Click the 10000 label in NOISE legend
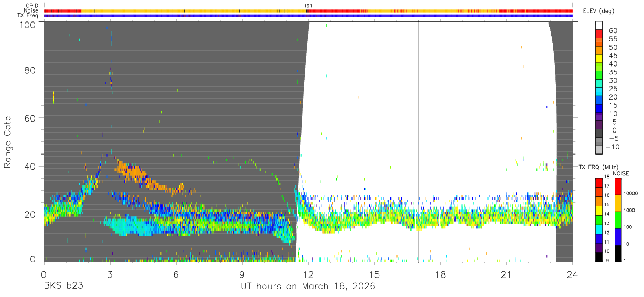The width and height of the screenshot is (644, 297). tap(632, 194)
